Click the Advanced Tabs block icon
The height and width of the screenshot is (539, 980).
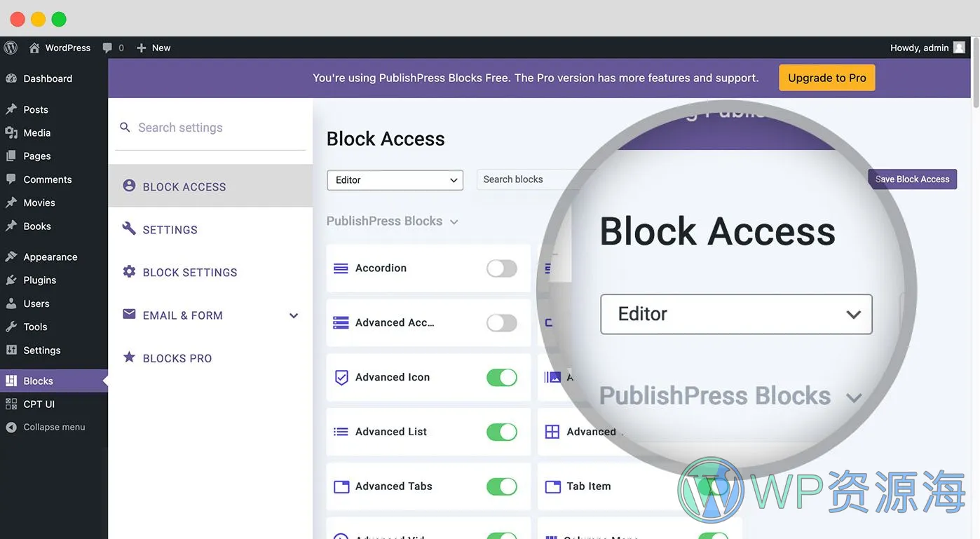(x=341, y=486)
